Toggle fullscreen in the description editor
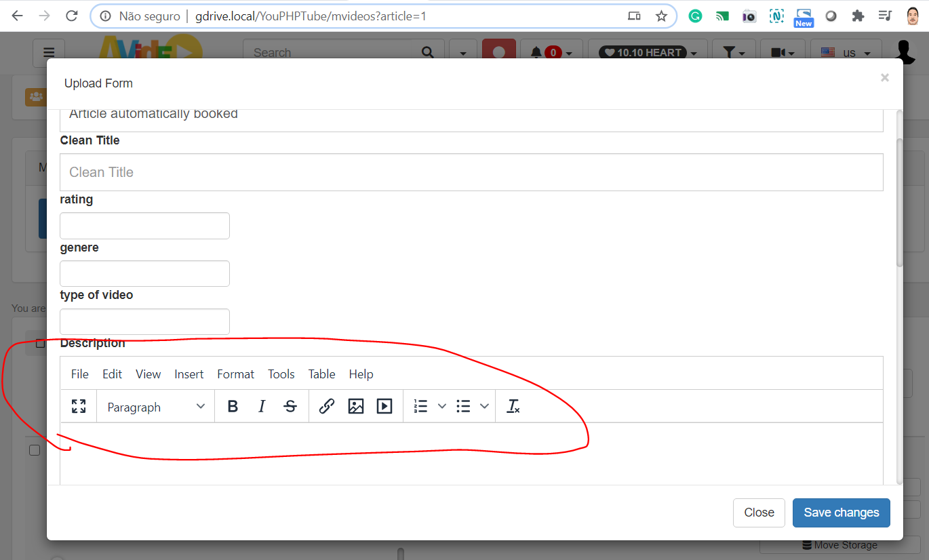 pyautogui.click(x=79, y=406)
